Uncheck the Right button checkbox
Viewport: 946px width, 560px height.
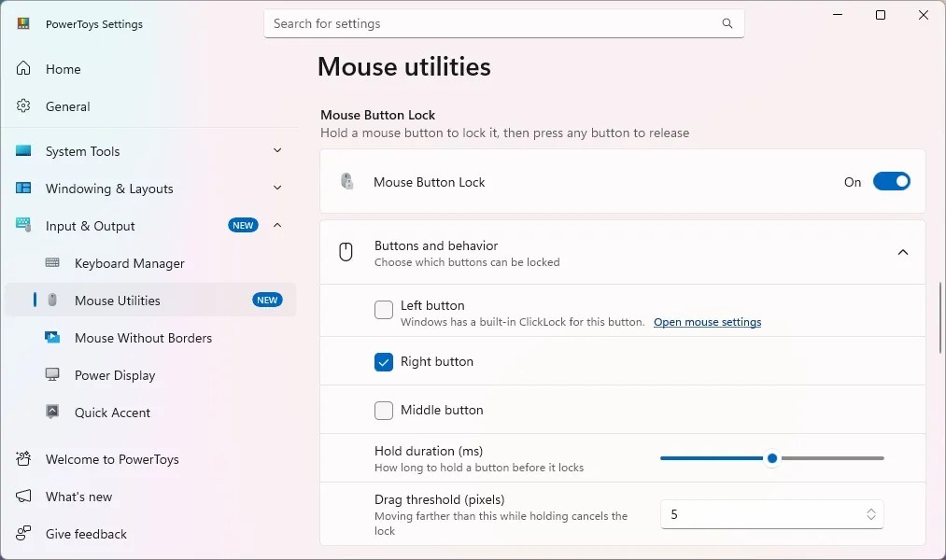point(384,362)
